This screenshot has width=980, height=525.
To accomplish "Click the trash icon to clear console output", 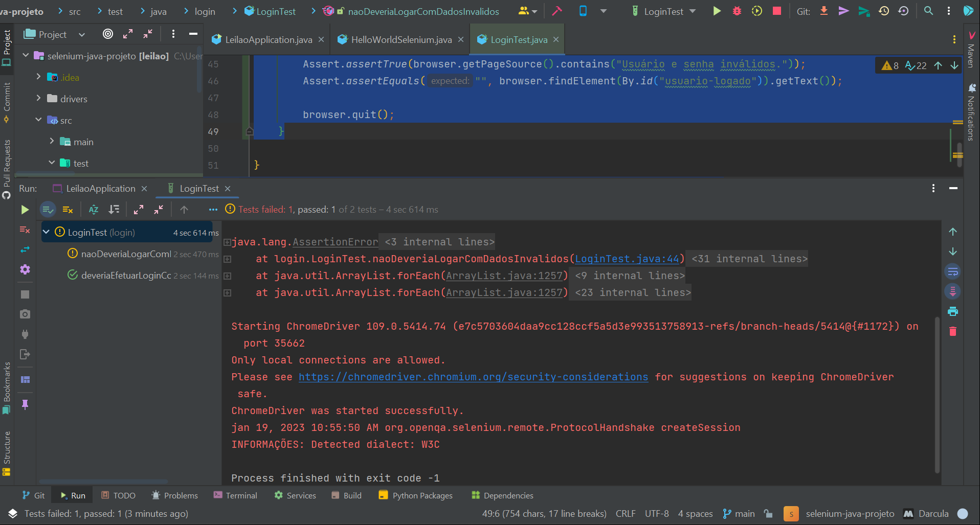I will click(952, 331).
